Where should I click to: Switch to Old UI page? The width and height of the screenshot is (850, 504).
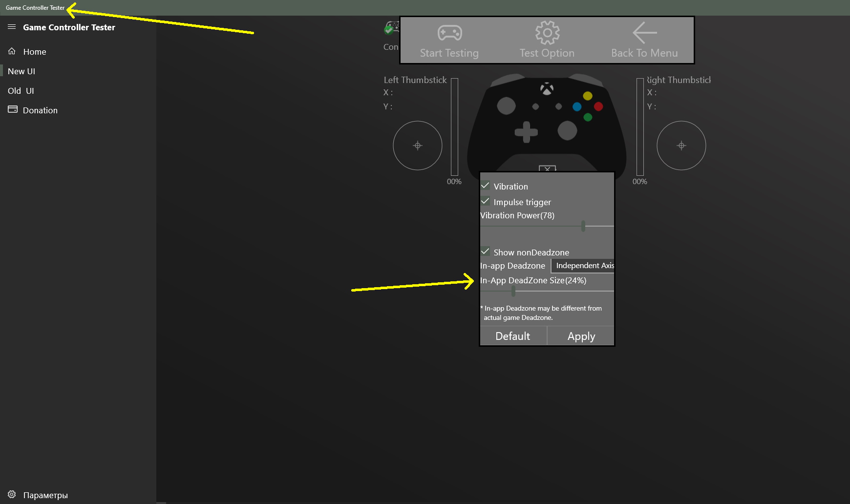tap(21, 91)
